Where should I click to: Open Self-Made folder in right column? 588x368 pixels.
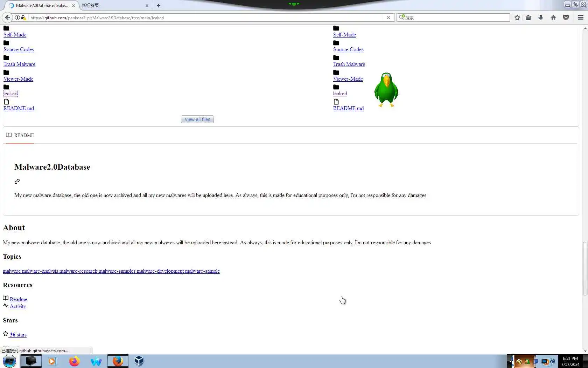click(x=344, y=35)
